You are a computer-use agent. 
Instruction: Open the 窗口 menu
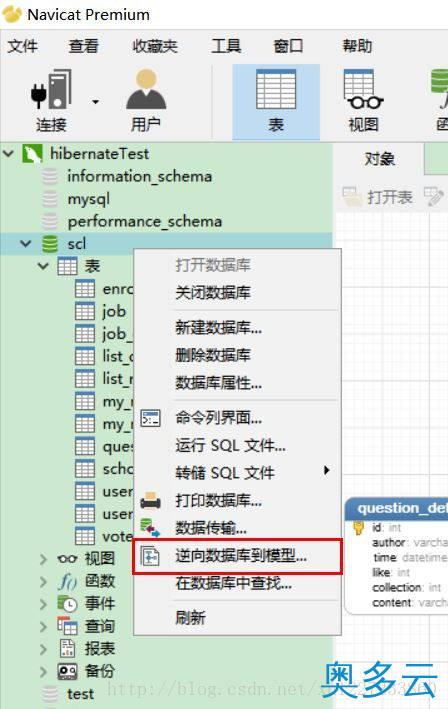click(x=288, y=46)
